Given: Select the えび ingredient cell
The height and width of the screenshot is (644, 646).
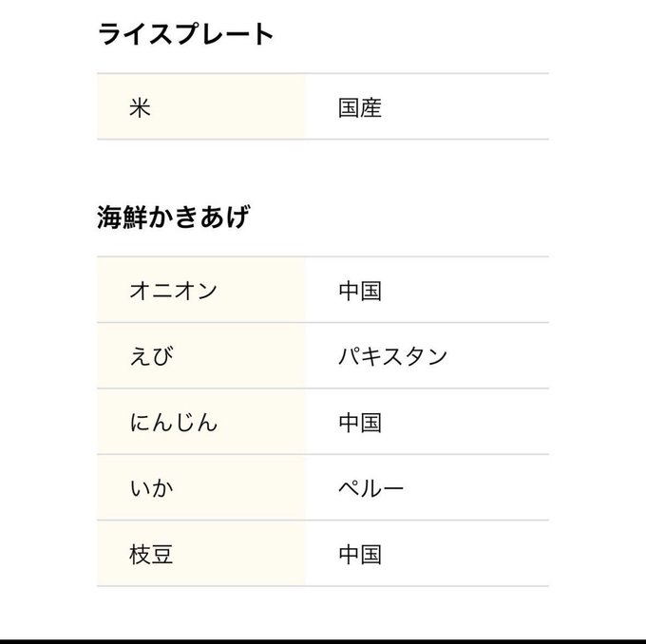Looking at the screenshot, I should pos(152,356).
